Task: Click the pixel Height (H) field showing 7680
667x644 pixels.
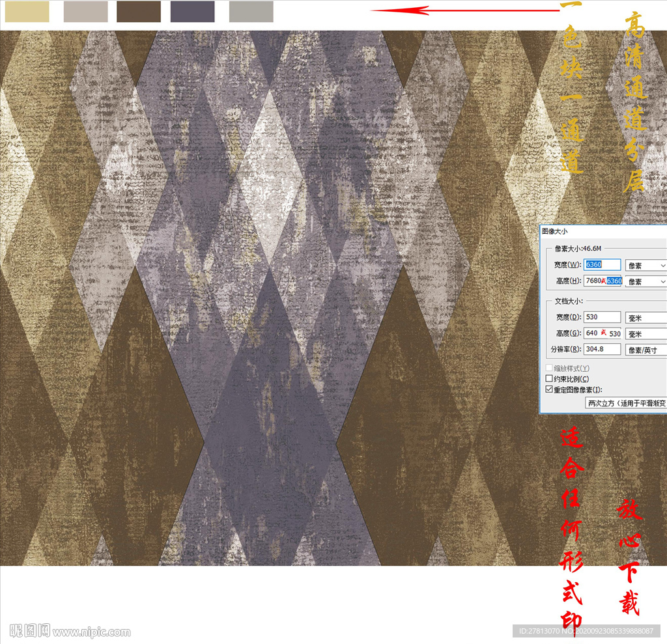Action: (603, 281)
